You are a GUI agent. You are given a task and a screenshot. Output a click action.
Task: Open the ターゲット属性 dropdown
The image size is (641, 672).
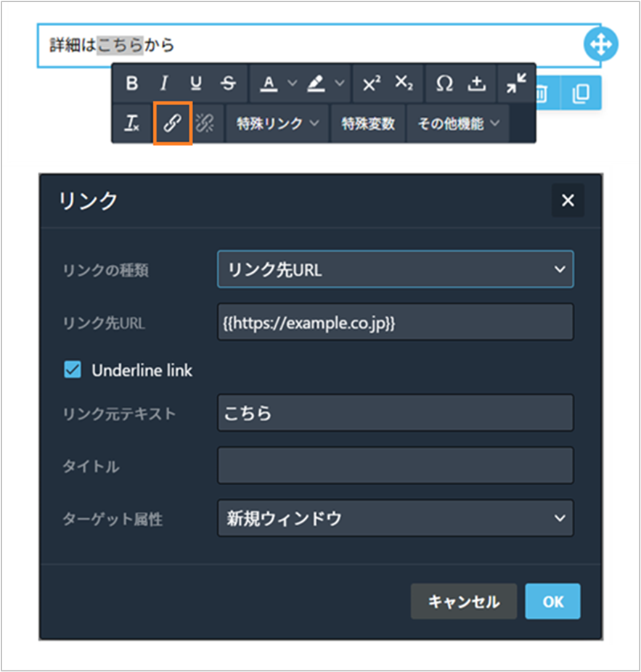click(396, 518)
